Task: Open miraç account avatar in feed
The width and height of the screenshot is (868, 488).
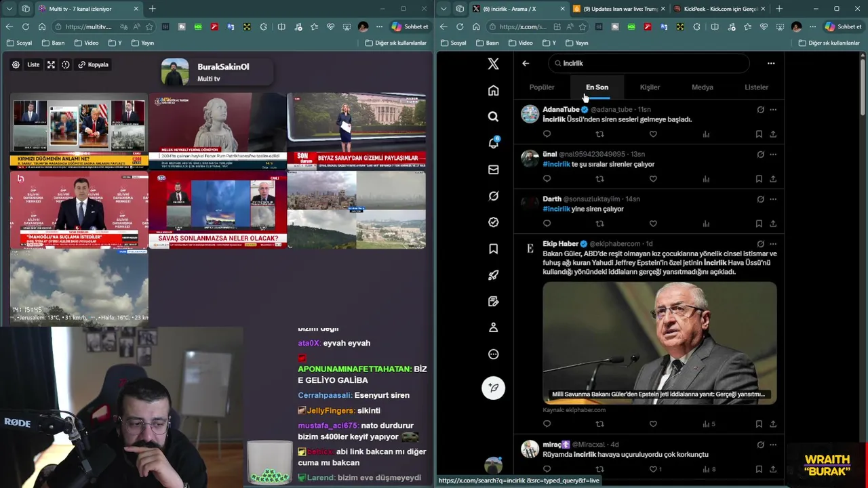Action: 530,449
